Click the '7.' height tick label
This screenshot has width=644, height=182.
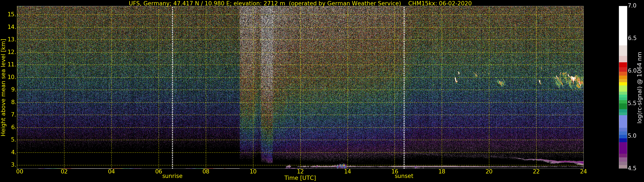pos(14,115)
